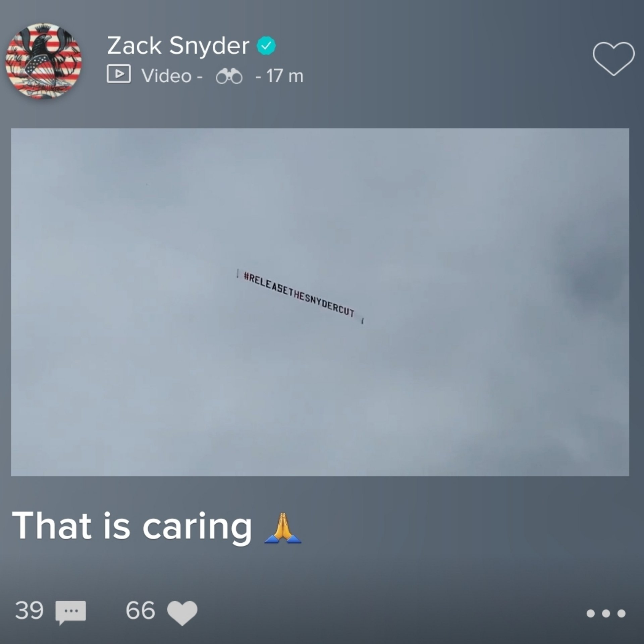Click the video play type icon

[119, 74]
